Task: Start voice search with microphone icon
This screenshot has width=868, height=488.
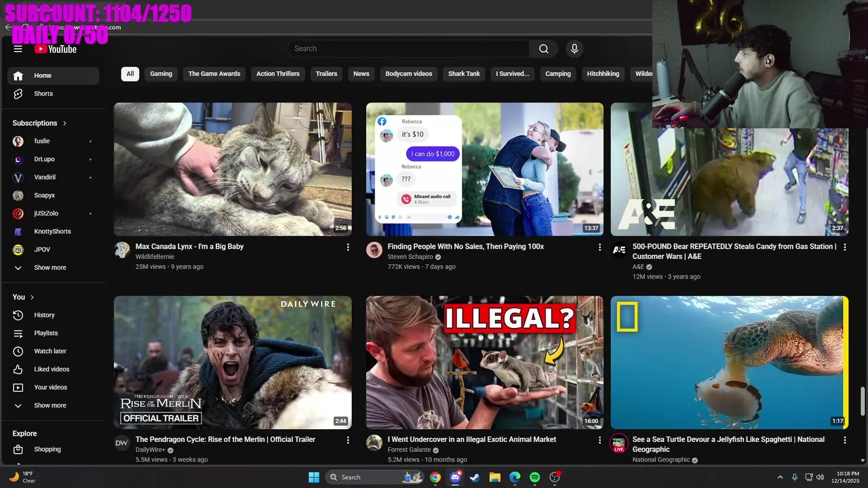Action: (x=574, y=49)
